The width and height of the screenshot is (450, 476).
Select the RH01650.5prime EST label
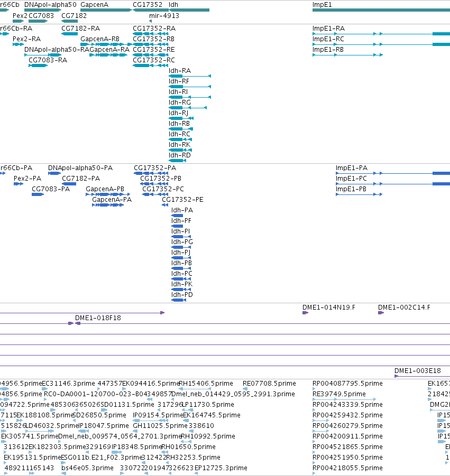pos(188,447)
